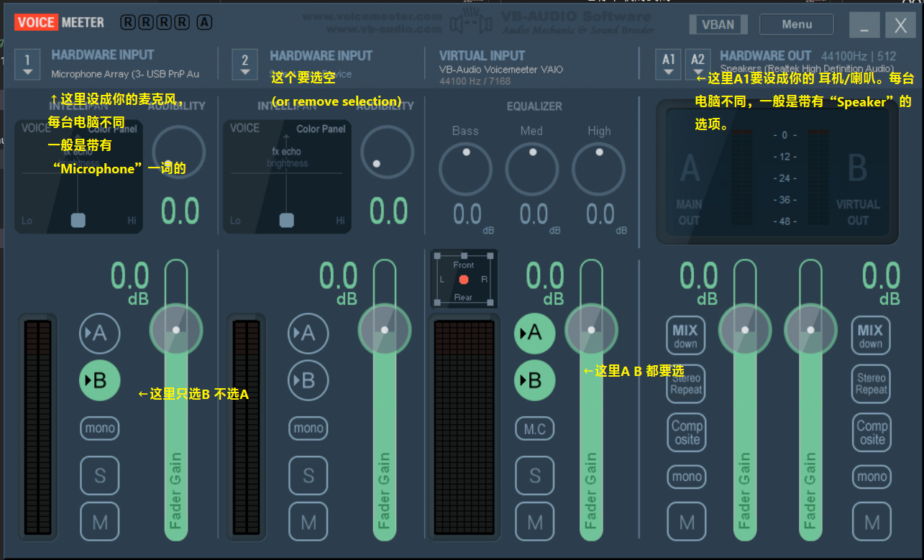The height and width of the screenshot is (560, 924).
Task: Click Hardware Input 1 Audibility knob
Action: click(x=178, y=152)
